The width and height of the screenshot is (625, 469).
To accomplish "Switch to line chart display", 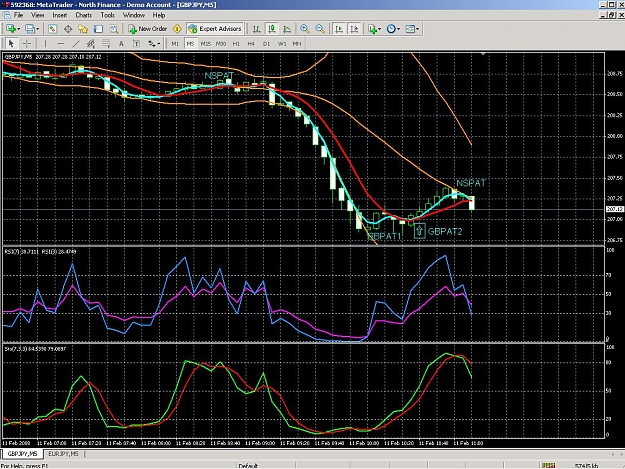I will (287, 29).
